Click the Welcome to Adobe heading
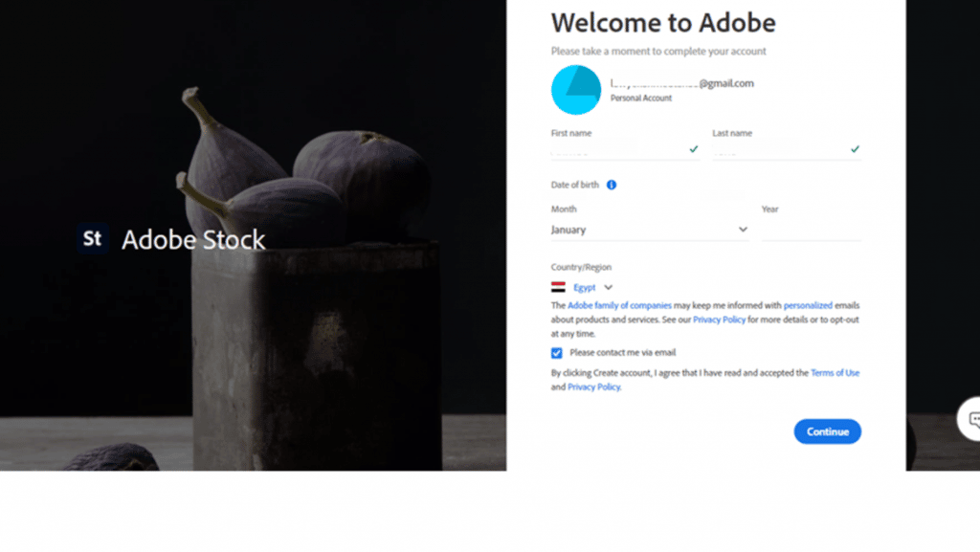Screen dimensions: 980x552 663,23
